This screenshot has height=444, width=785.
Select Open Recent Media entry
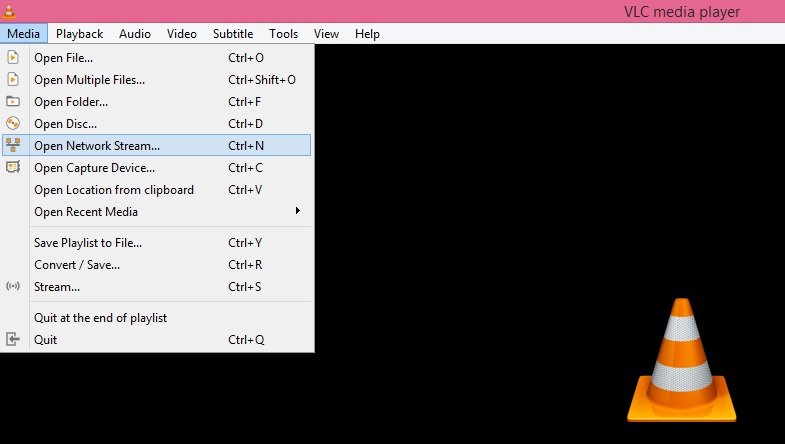point(157,212)
